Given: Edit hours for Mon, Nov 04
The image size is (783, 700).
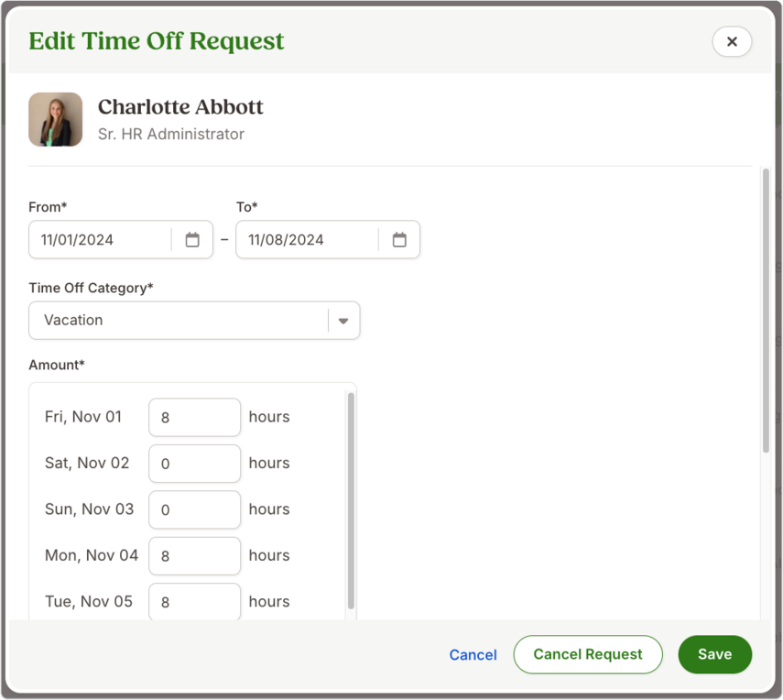Looking at the screenshot, I should [x=195, y=556].
